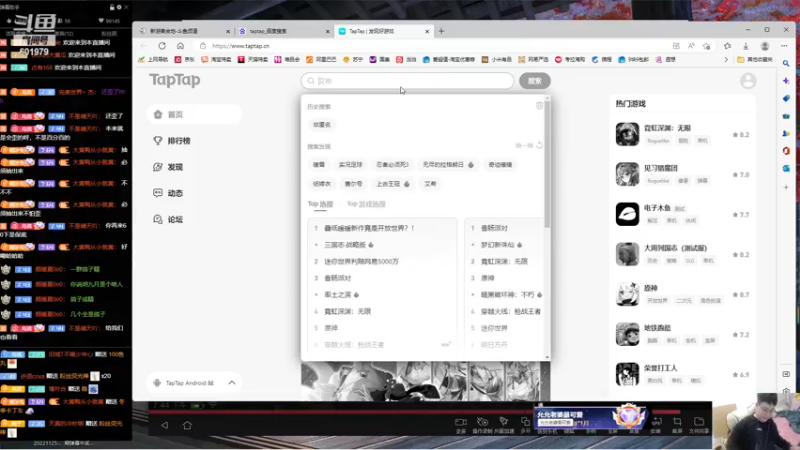Screen dimensions: 800x450
Task: Click emulator home button icon
Action: [x=187, y=425]
